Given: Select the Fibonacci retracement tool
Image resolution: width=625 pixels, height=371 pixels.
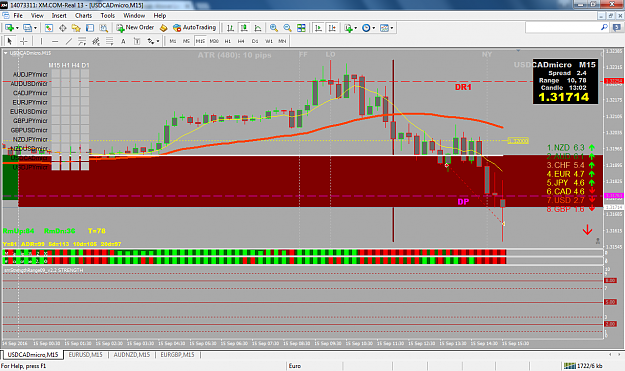Looking at the screenshot, I should (x=110, y=41).
